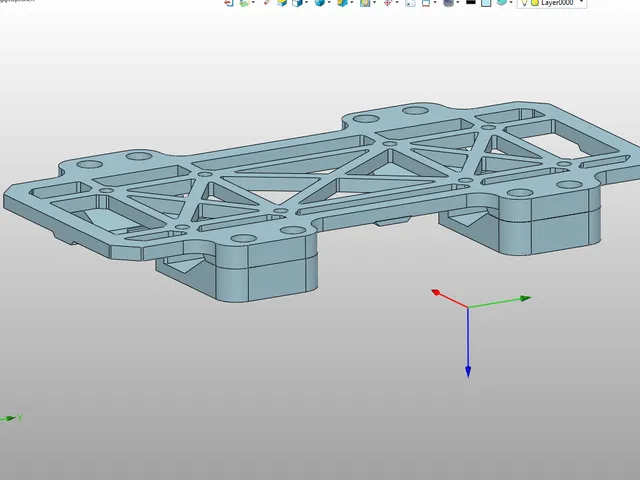The width and height of the screenshot is (640, 480).
Task: Click the blue downward arrow of the triad
Action: [468, 343]
